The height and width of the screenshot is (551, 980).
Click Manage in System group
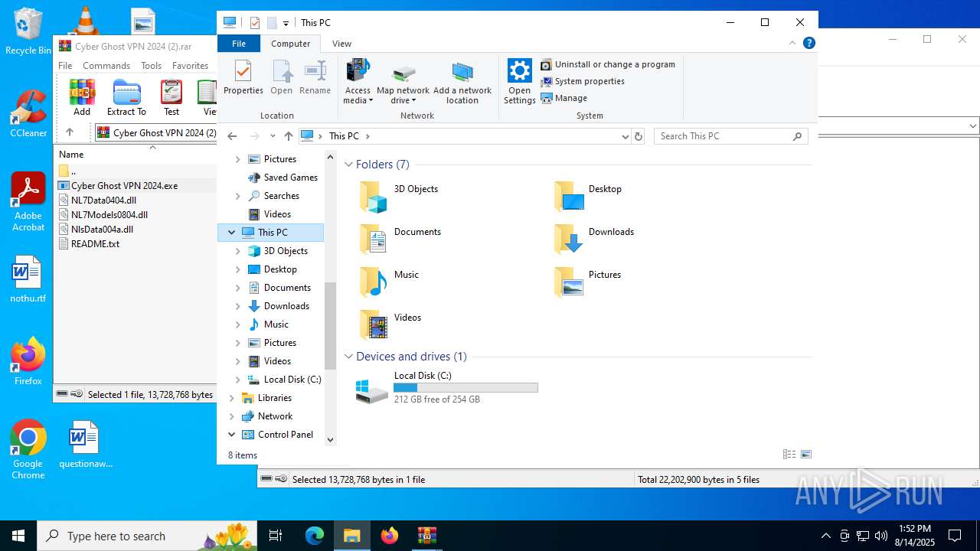pyautogui.click(x=564, y=98)
